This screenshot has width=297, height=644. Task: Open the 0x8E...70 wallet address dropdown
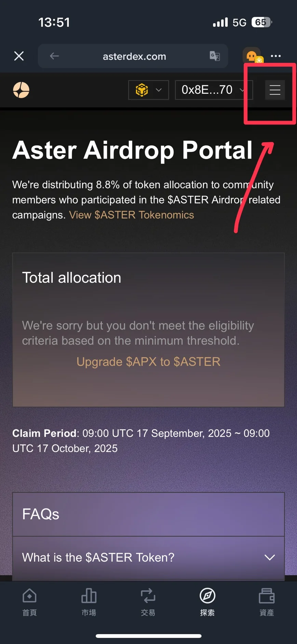tap(214, 90)
